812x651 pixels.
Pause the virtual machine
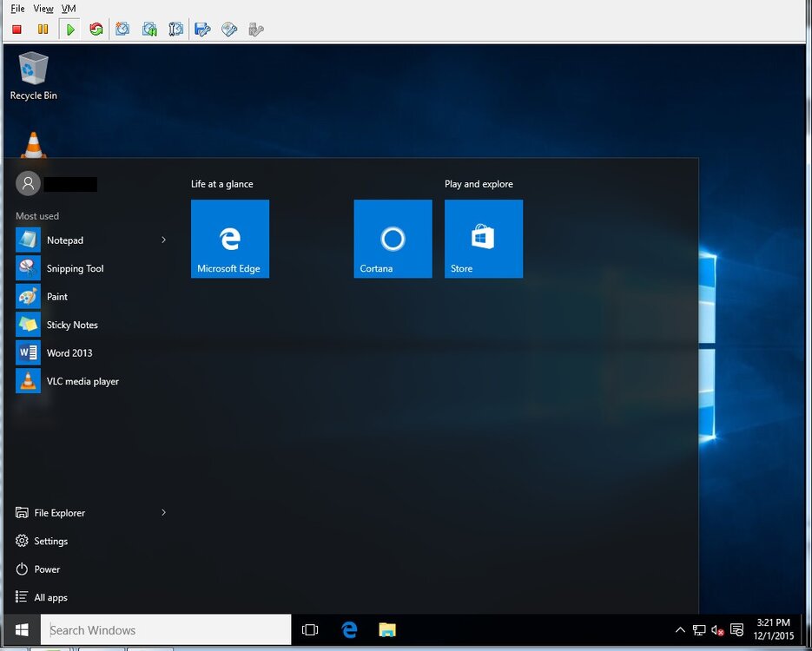point(43,30)
